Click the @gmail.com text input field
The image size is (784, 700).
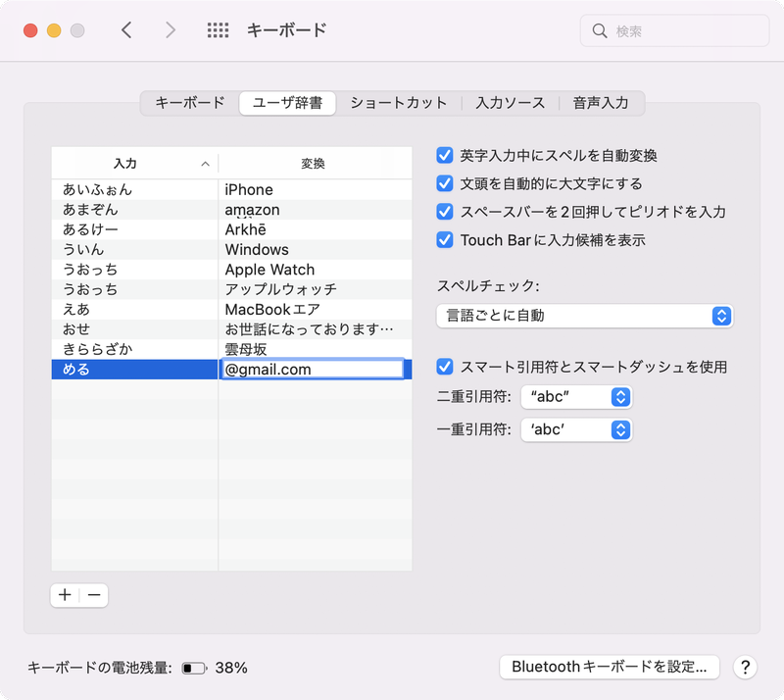[x=314, y=370]
